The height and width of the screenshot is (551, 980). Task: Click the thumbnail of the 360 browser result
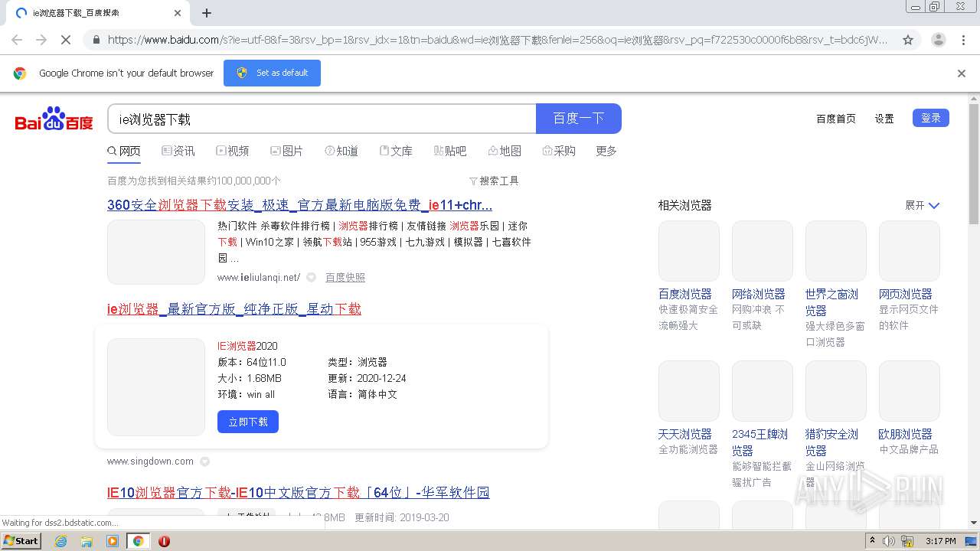[x=156, y=252]
